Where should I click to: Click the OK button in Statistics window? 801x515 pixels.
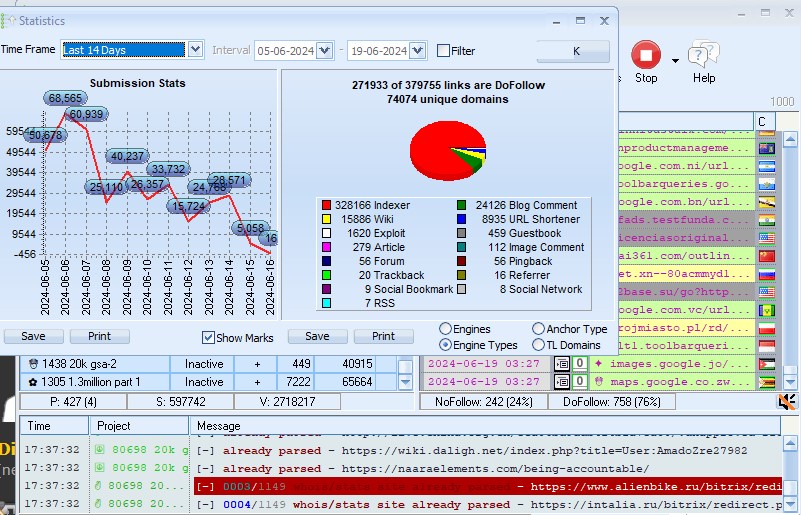coord(573,51)
